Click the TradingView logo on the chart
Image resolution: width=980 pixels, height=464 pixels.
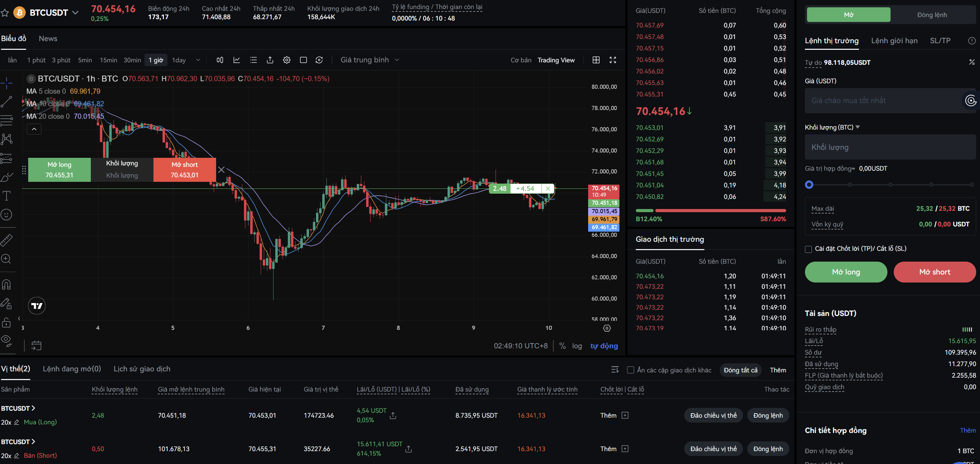tap(37, 306)
